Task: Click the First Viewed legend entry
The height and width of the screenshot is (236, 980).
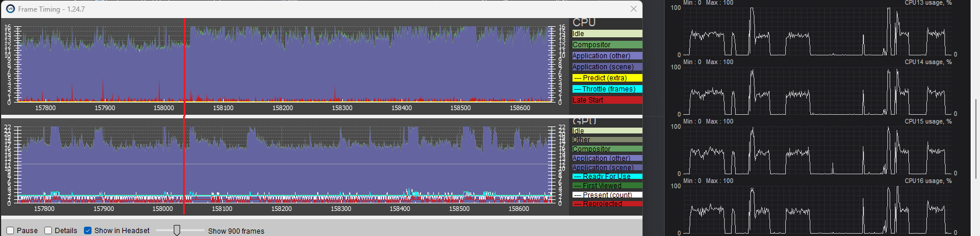Action: point(607,186)
